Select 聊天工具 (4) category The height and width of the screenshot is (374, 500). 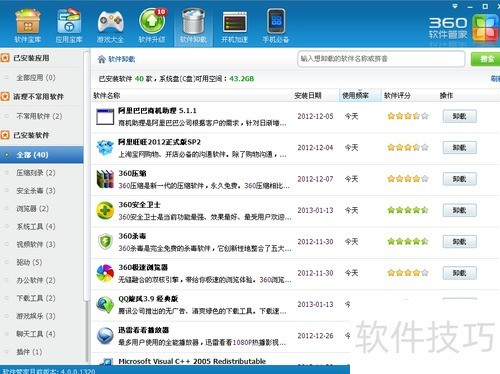(36, 334)
